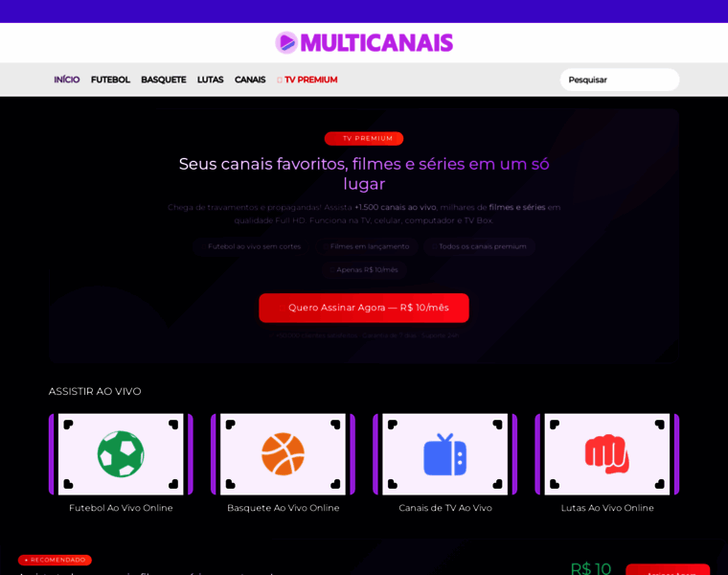Go to the INÍCIO menu item
Screen dimensions: 728x575
[x=67, y=80]
